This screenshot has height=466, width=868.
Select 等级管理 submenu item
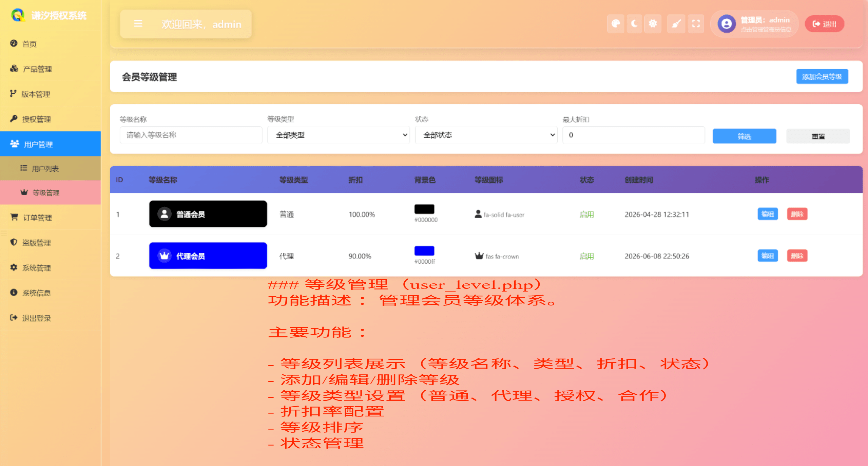51,192
